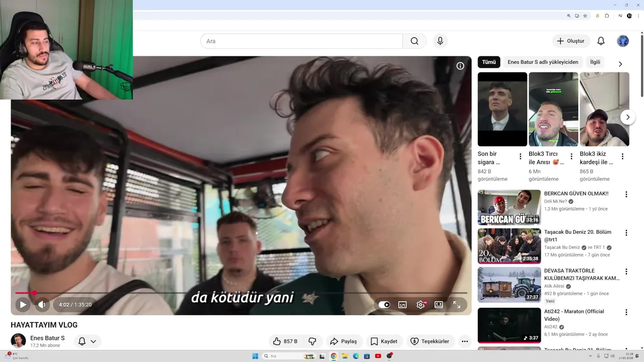Open the Deli Mi Ne? channel name
644x362 pixels.
pos(555,202)
